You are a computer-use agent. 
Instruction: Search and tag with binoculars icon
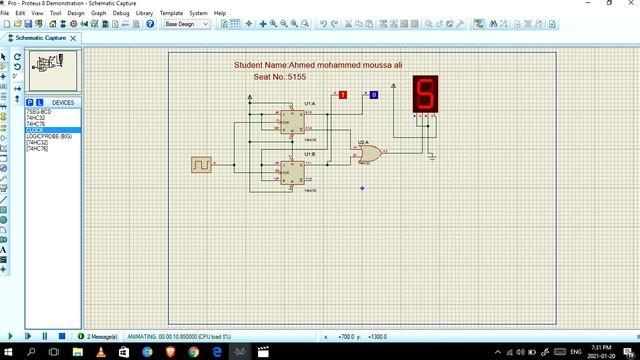pos(493,24)
